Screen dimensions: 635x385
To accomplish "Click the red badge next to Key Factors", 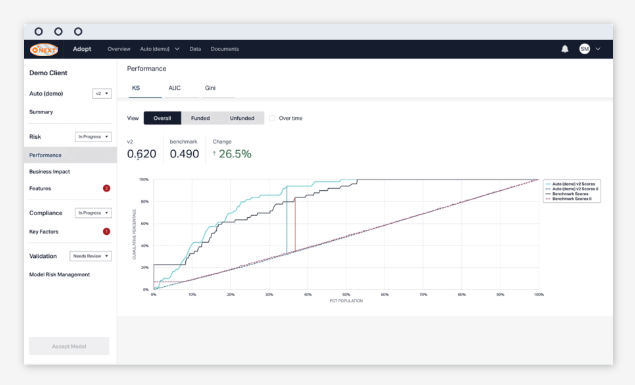I will click(107, 232).
